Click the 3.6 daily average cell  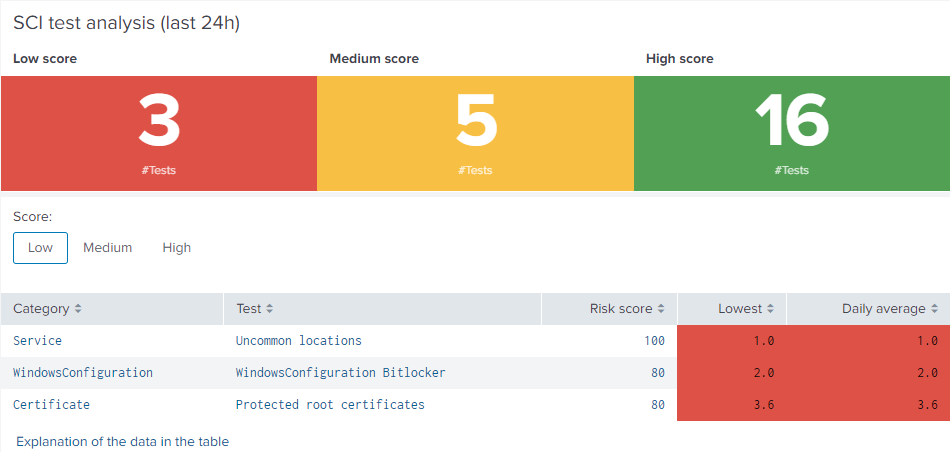[927, 405]
